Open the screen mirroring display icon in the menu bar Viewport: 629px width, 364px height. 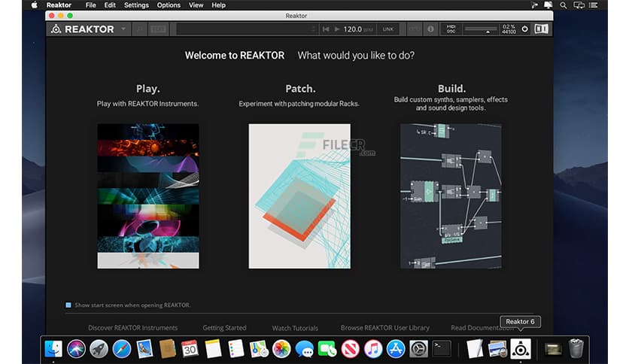click(579, 5)
